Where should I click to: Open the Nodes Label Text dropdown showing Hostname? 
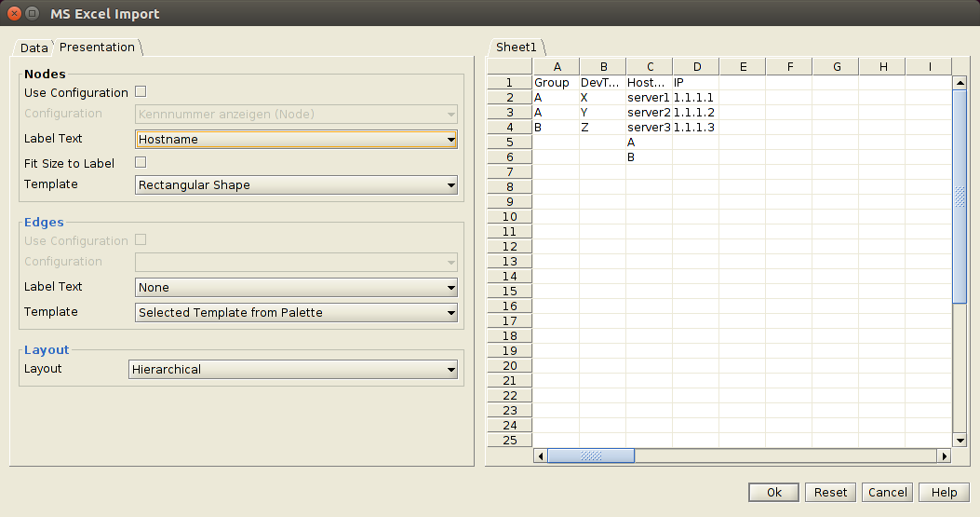click(296, 140)
